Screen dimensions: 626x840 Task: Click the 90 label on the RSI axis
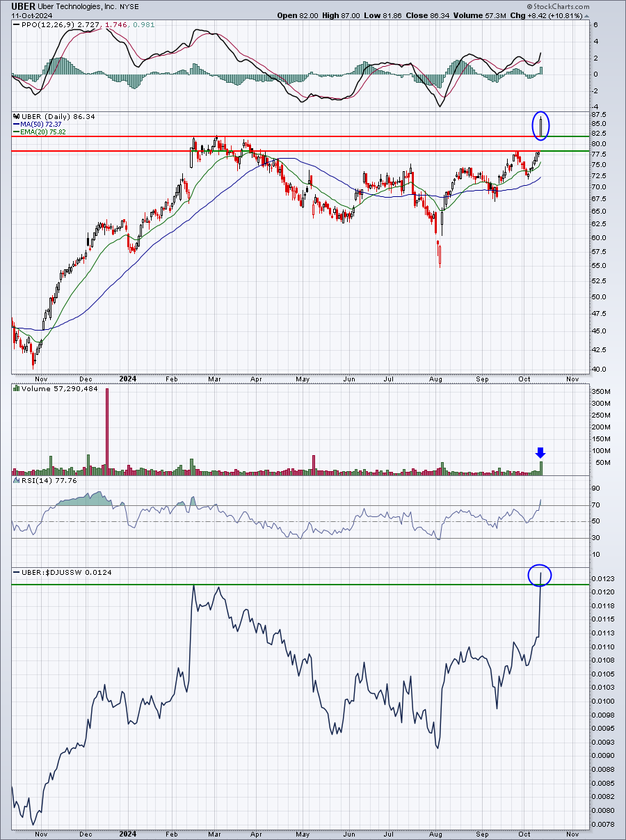pos(596,489)
